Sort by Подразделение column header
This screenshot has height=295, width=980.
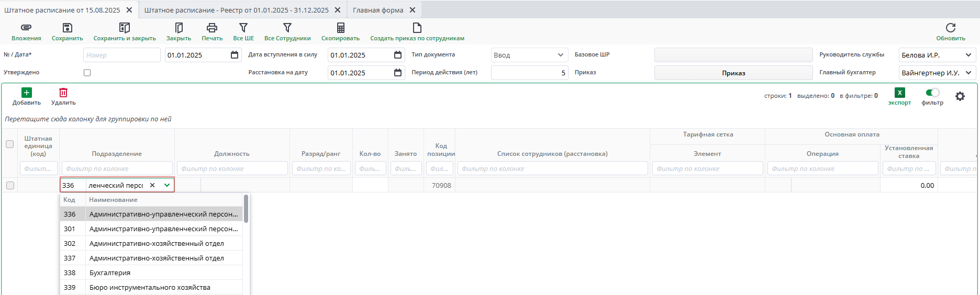click(117, 154)
